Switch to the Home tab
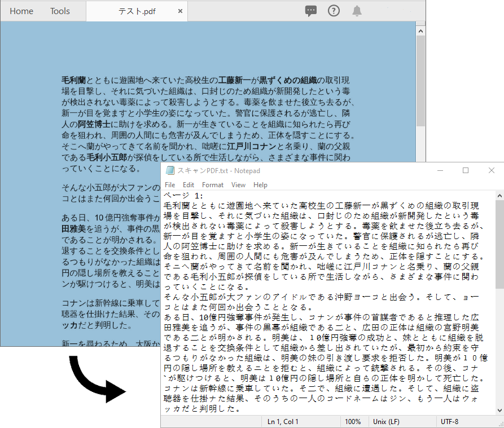 tap(21, 10)
